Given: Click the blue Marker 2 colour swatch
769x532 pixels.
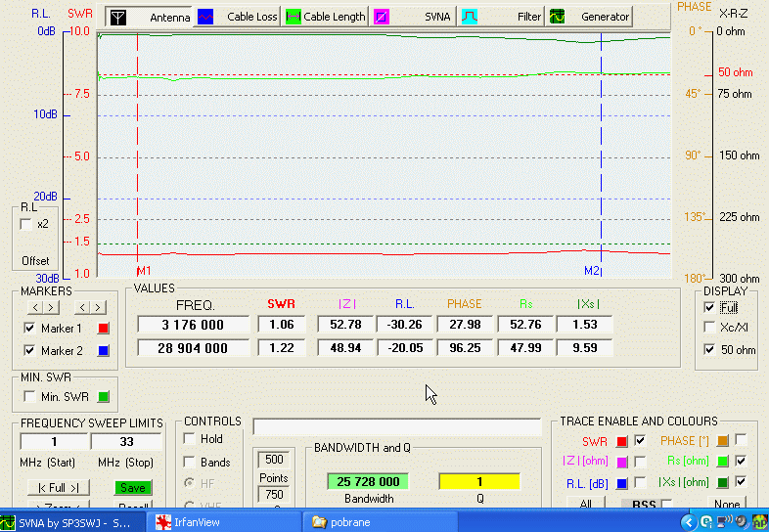Looking at the screenshot, I should (x=103, y=351).
